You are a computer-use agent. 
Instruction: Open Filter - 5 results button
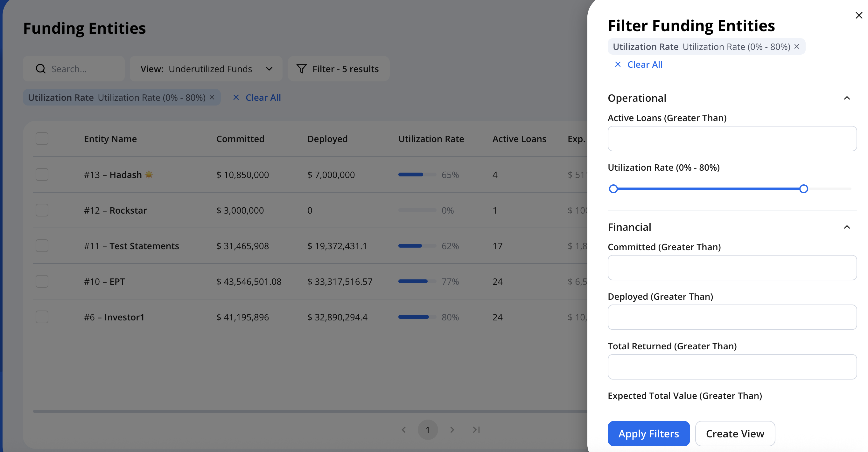click(x=338, y=69)
